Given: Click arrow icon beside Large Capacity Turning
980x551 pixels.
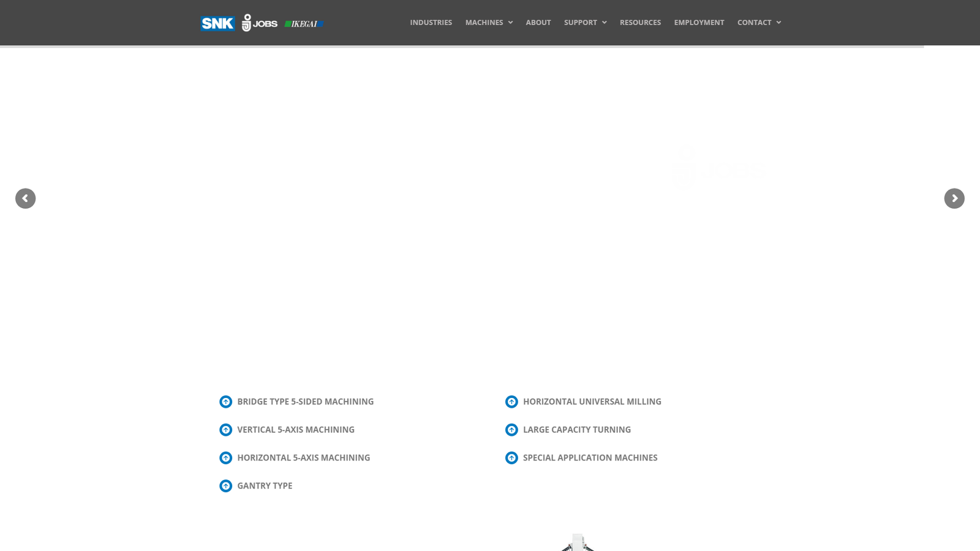Looking at the screenshot, I should (x=511, y=430).
